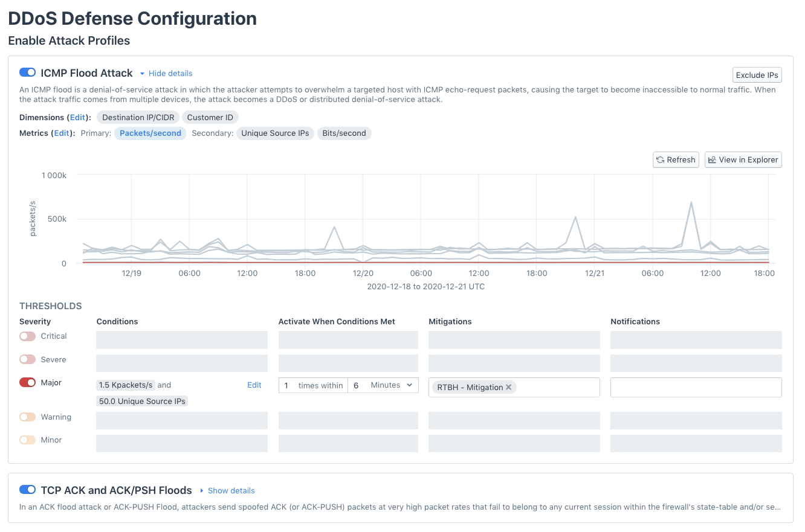Edit the Major severity conditions
Image resolution: width=805 pixels, height=532 pixels.
[x=254, y=385]
